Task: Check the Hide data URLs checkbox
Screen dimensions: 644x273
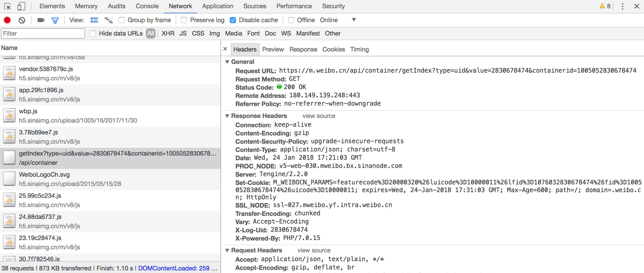Action: click(x=93, y=33)
